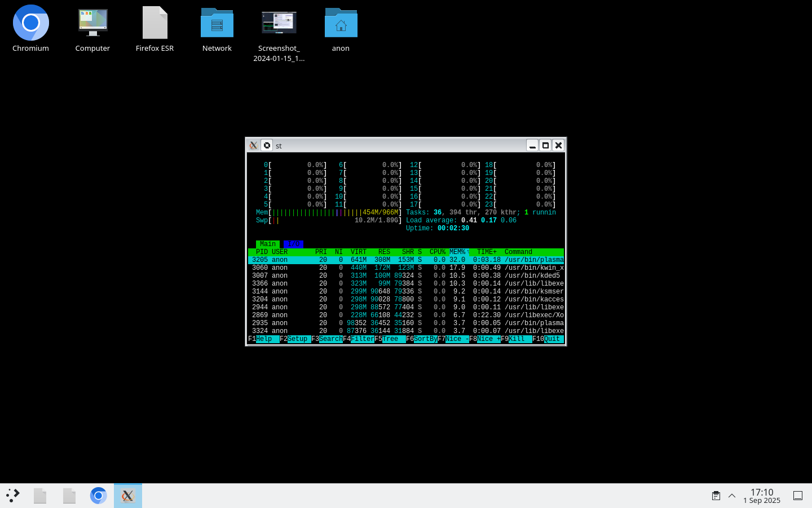Click the Tasks count line

click(481, 212)
